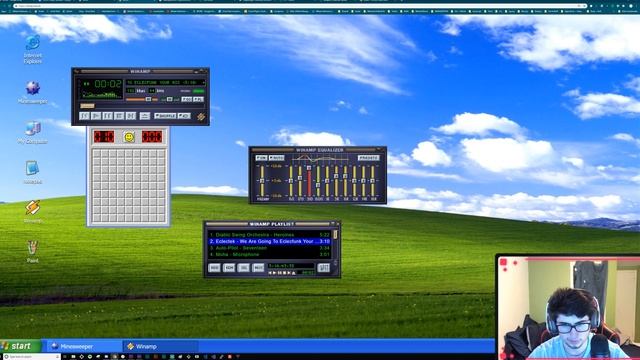This screenshot has width=640, height=360.
Task: Toggle the equalizer AUTO button
Action: pos(276,158)
